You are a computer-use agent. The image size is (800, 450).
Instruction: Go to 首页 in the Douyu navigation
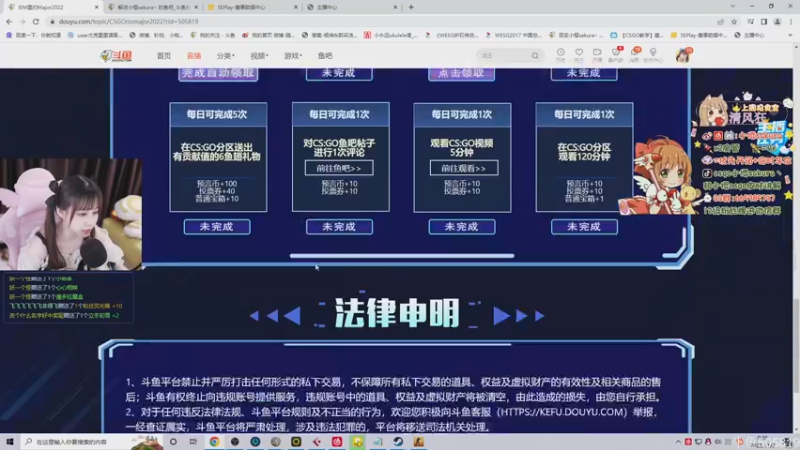tap(164, 56)
